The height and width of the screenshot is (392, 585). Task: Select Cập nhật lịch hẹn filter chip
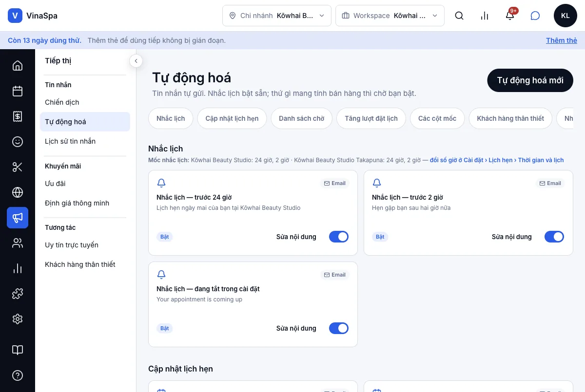coord(232,118)
